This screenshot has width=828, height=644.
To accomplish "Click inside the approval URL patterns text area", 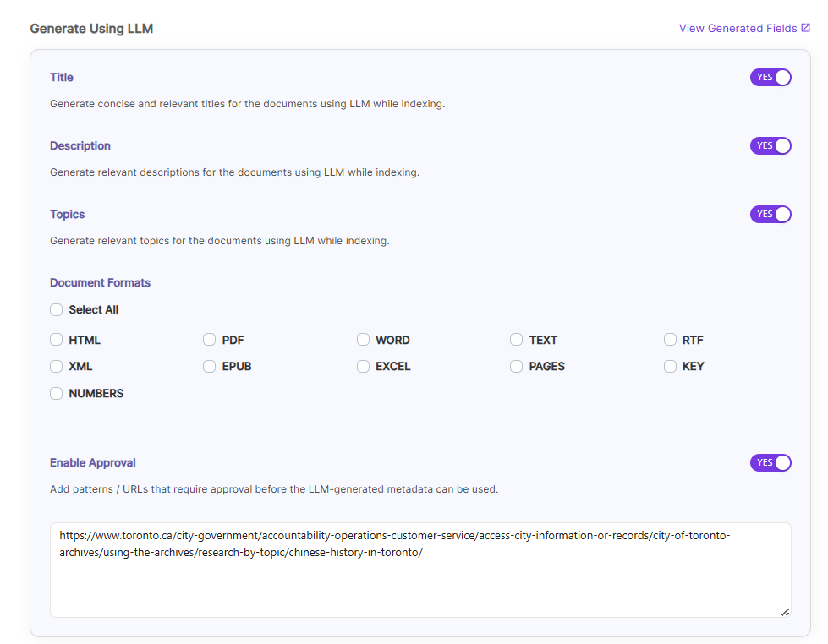I will [420, 570].
